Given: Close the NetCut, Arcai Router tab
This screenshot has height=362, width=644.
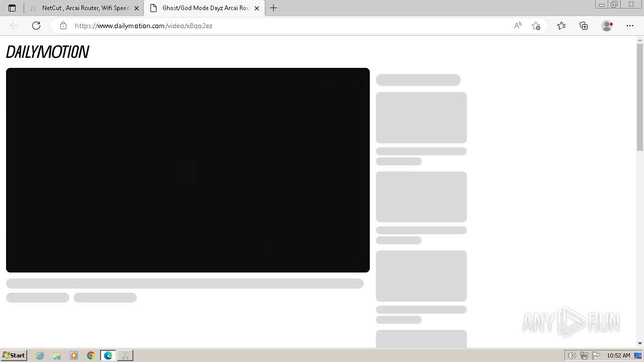Looking at the screenshot, I should click(136, 8).
